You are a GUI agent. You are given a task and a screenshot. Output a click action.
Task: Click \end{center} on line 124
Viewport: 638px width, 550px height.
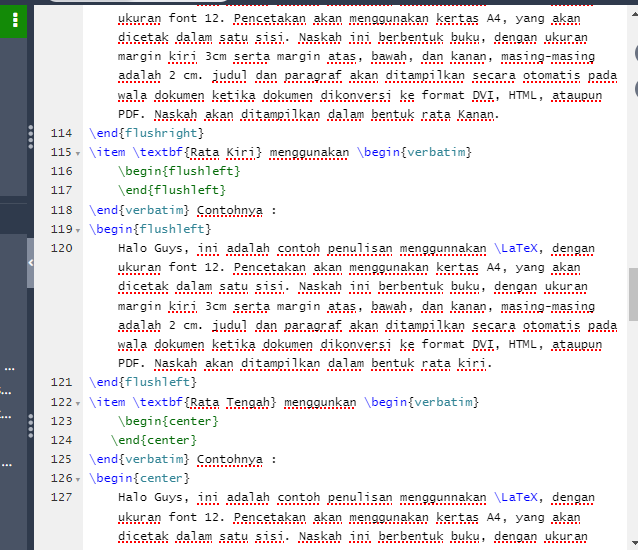click(x=154, y=440)
